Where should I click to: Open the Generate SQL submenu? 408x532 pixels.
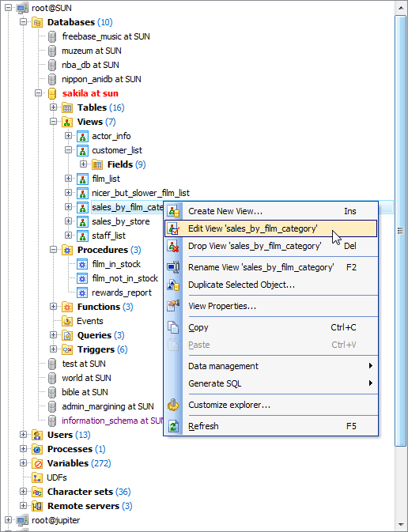270,383
